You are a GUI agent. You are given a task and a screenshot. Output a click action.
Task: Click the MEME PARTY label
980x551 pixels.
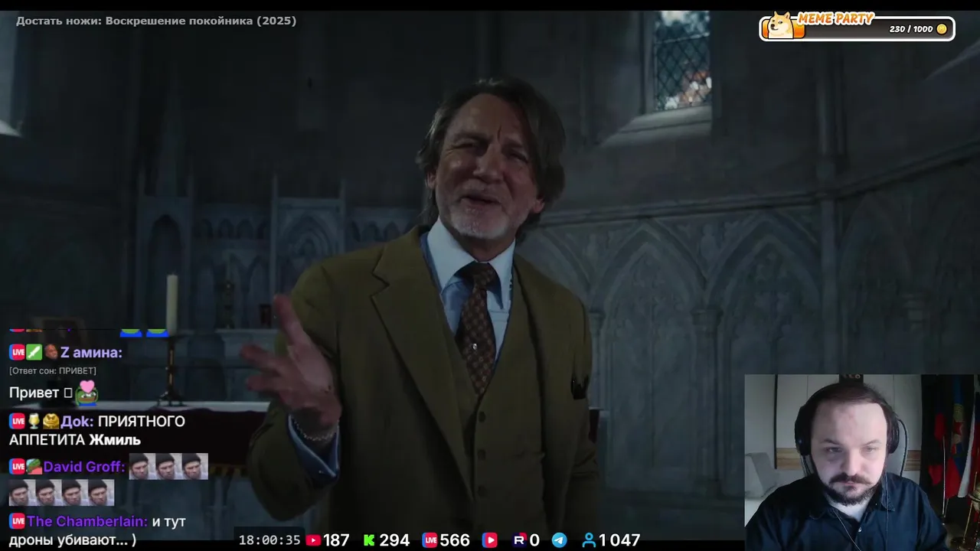[836, 19]
